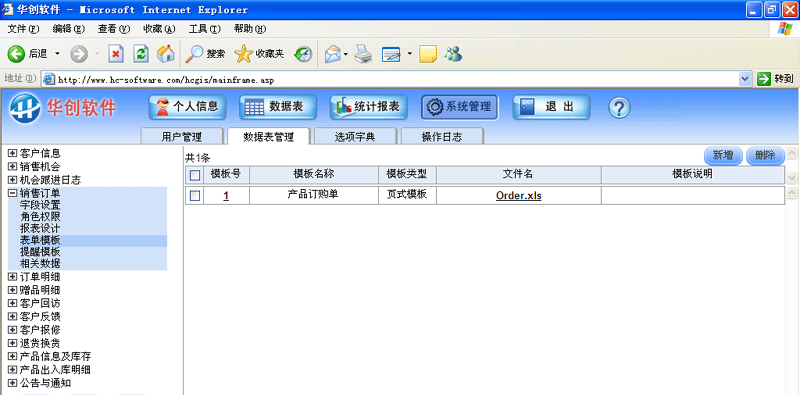
Task: Click the IE Stop loading icon
Action: [116, 54]
